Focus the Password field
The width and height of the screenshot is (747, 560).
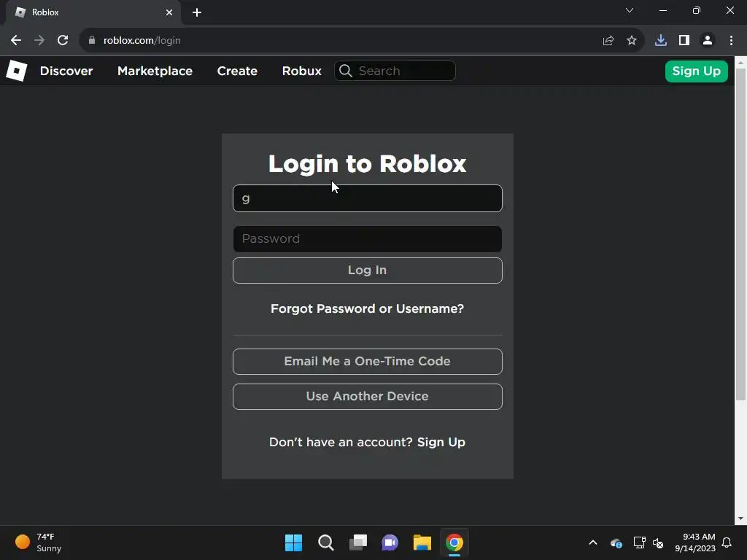pyautogui.click(x=368, y=238)
